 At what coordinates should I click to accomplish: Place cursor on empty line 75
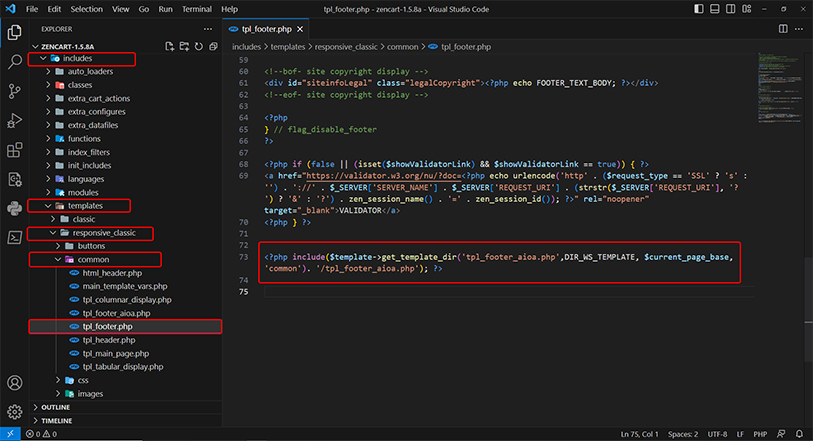[508, 292]
